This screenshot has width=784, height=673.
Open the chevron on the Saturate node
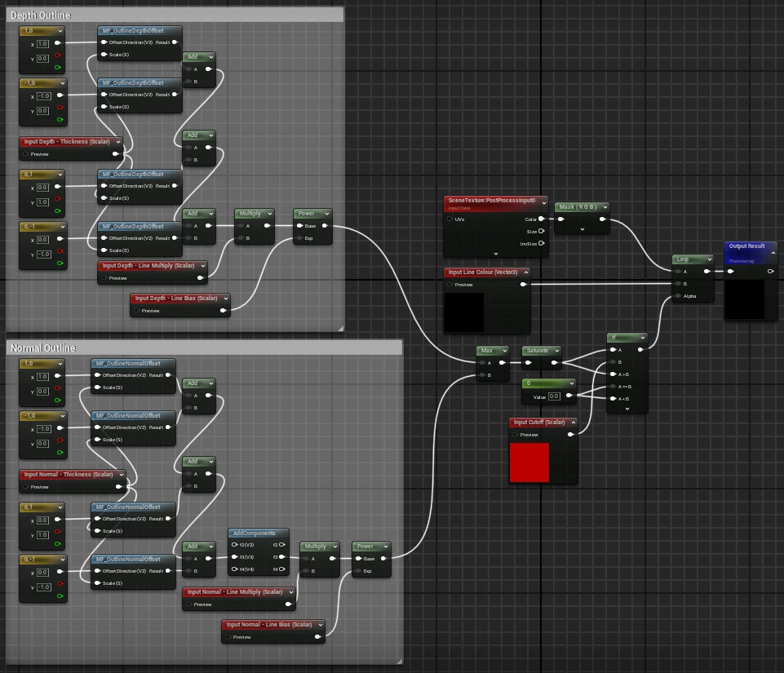(556, 351)
